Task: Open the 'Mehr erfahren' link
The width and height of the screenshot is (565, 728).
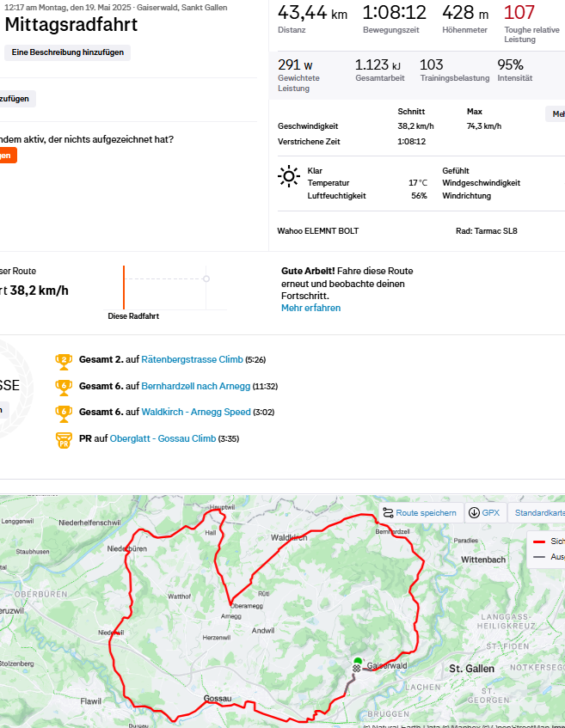Action: 310,308
